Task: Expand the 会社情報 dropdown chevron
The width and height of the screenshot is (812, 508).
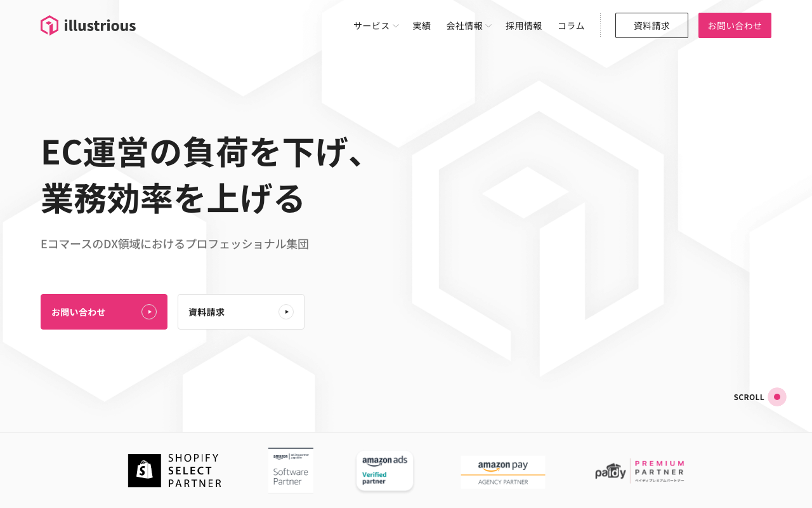Action: click(488, 26)
